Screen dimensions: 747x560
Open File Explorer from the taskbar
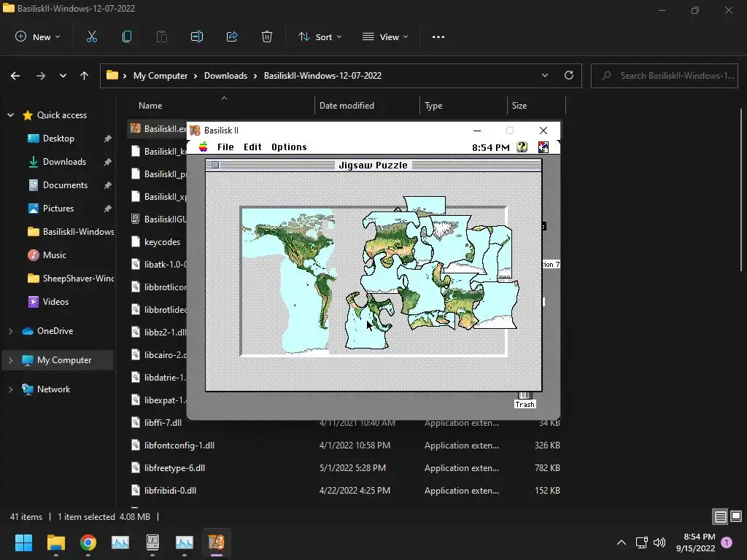pos(55,542)
